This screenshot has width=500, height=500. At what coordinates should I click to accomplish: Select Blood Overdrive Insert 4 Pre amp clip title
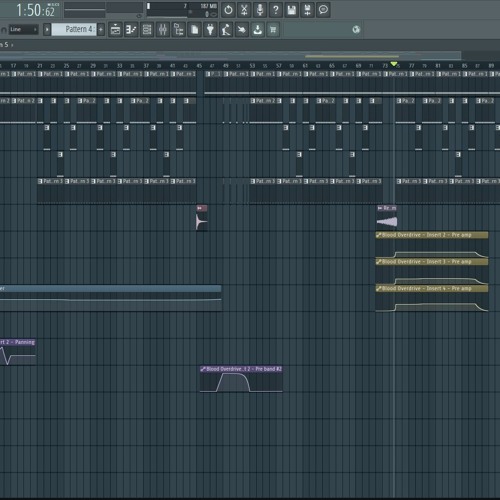(x=427, y=288)
